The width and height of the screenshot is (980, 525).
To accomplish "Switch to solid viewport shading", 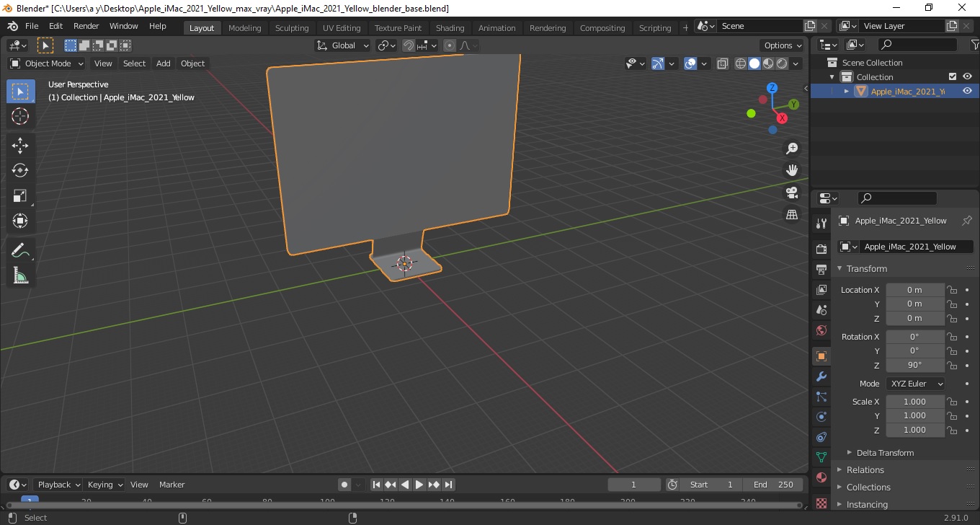I will (754, 63).
